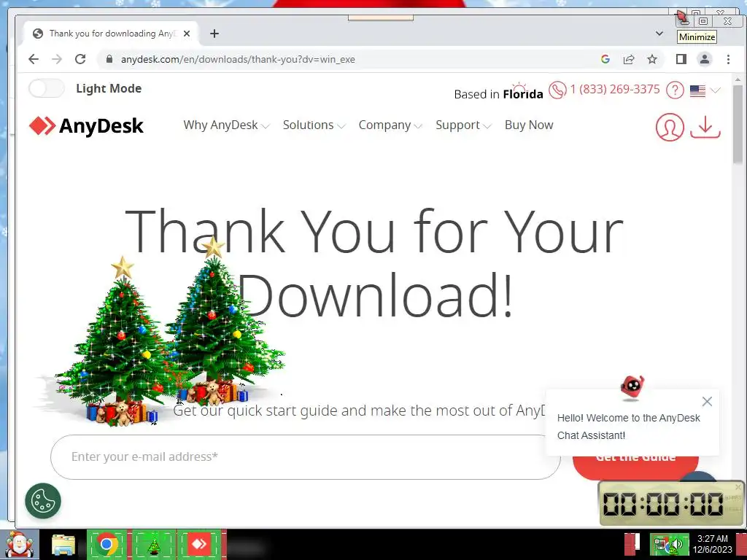
Task: Expand the Company menu
Action: pos(390,125)
